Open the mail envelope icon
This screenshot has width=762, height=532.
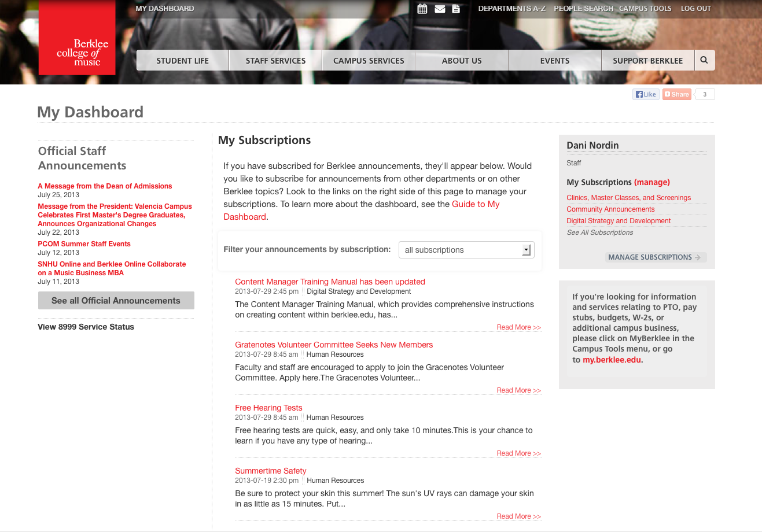coord(440,9)
